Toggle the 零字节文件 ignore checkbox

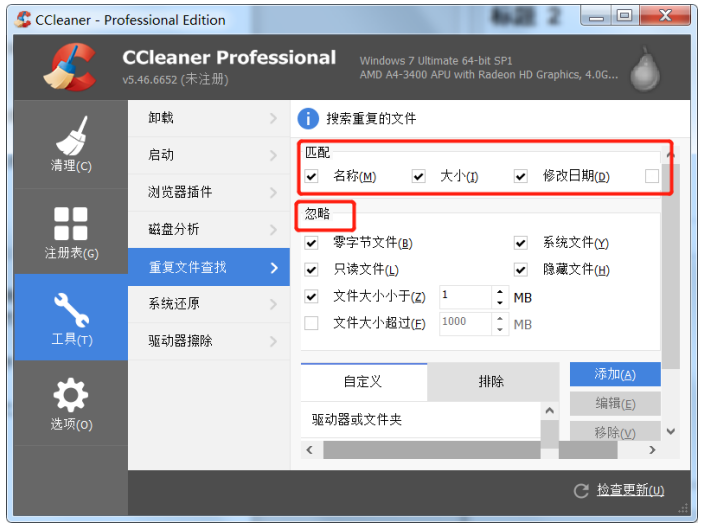click(x=312, y=243)
